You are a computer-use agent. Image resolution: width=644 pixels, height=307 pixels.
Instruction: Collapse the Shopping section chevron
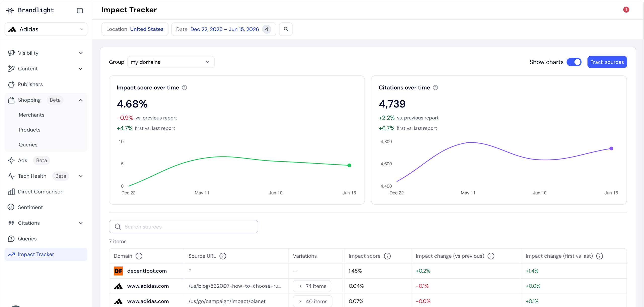(80, 100)
